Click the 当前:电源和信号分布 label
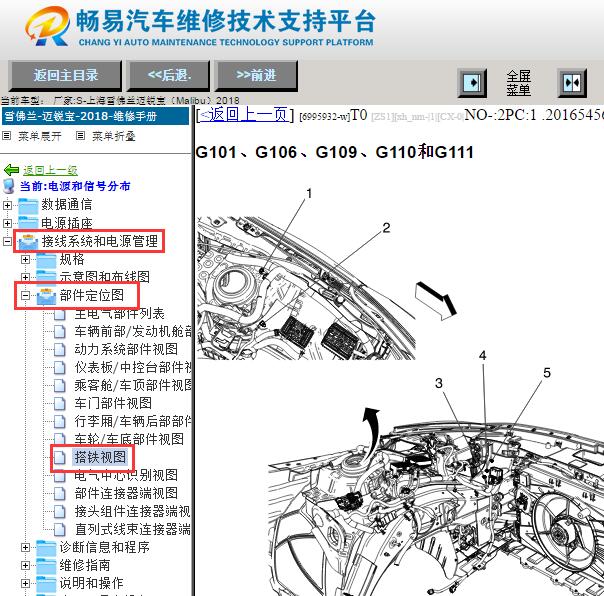Viewport: 604px width, 596px height. tap(75, 186)
